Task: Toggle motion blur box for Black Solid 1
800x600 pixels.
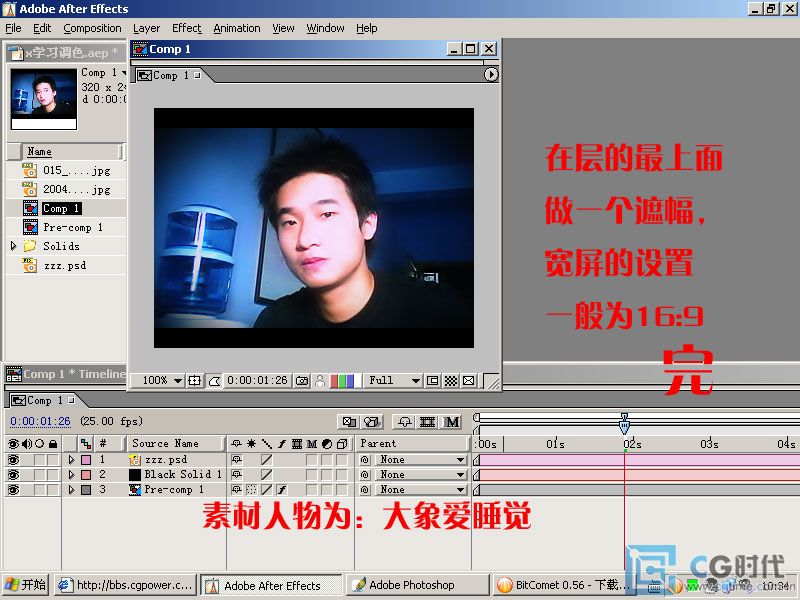Action: pyautogui.click(x=312, y=474)
